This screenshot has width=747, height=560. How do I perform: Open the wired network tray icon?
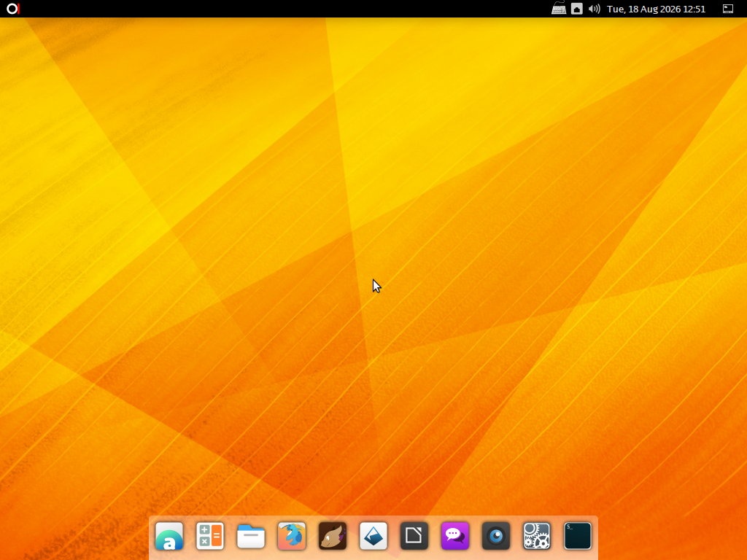click(x=576, y=9)
